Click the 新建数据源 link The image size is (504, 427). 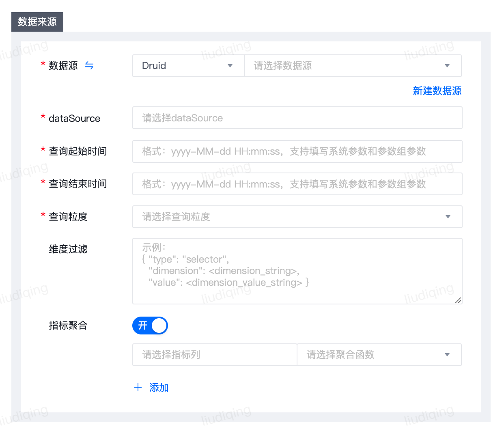437,91
